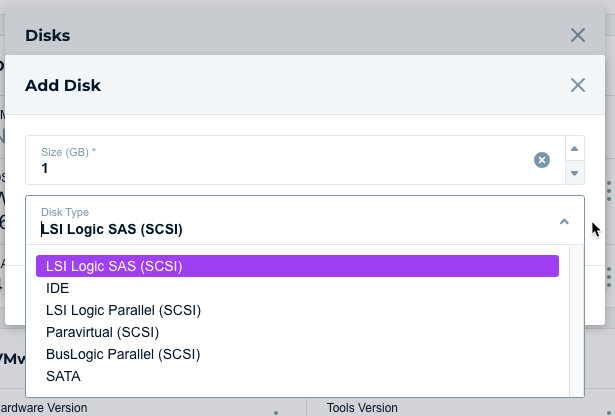Collapse the Disk Type dropdown chevron
This screenshot has height=416, width=615.
(x=564, y=221)
